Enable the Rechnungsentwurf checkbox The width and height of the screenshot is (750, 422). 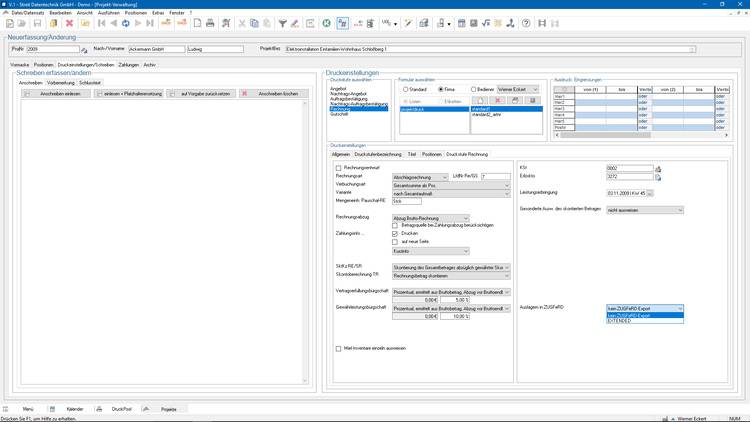(x=338, y=168)
